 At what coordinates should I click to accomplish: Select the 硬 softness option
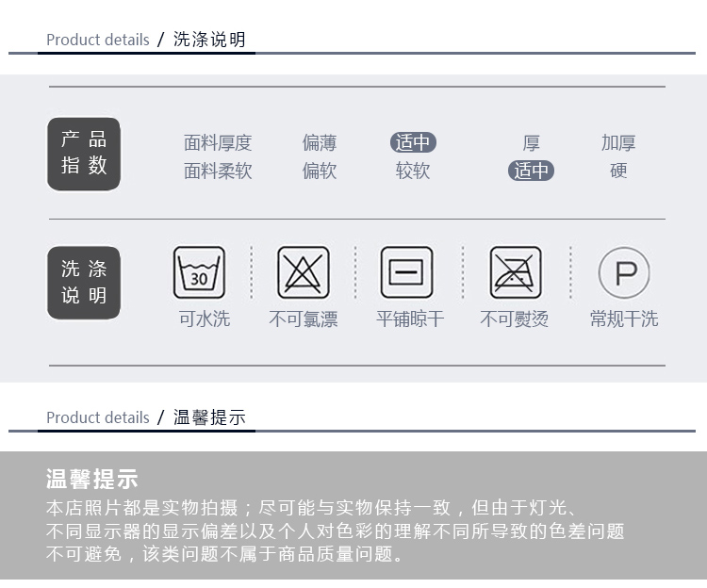[618, 171]
